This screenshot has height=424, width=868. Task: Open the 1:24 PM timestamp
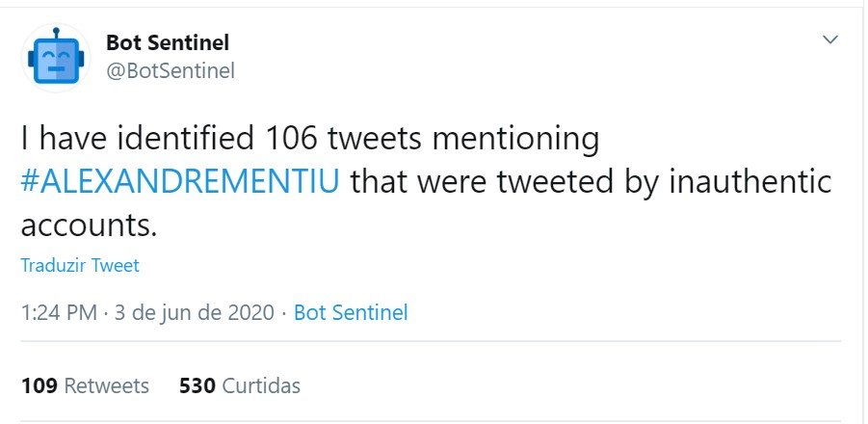pyautogui.click(x=59, y=313)
